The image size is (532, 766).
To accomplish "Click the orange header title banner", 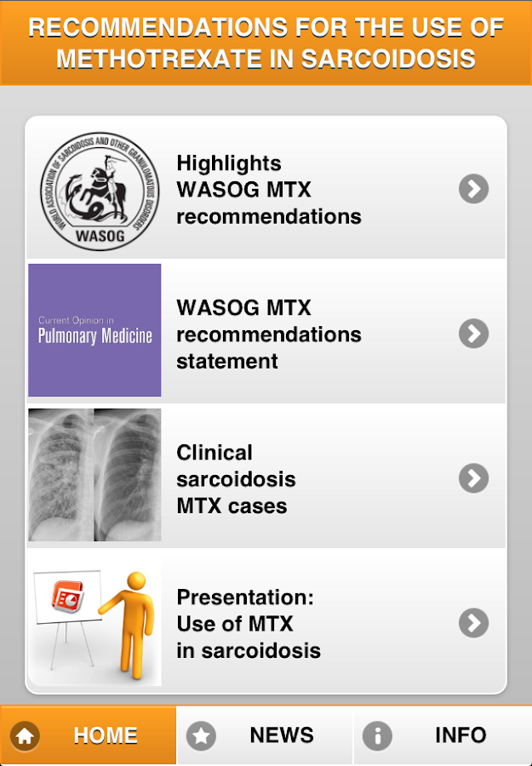I will pos(266,43).
